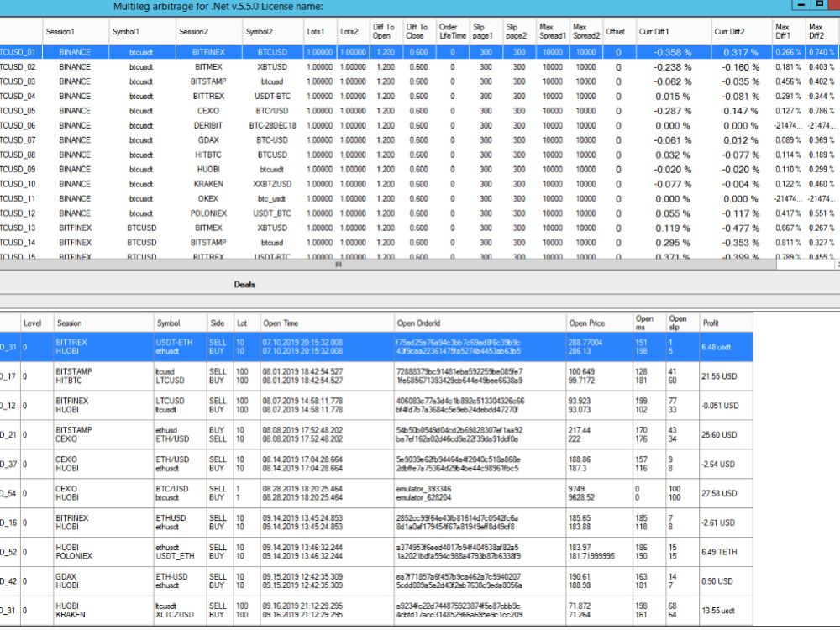Select the Lots2 column header

point(353,32)
